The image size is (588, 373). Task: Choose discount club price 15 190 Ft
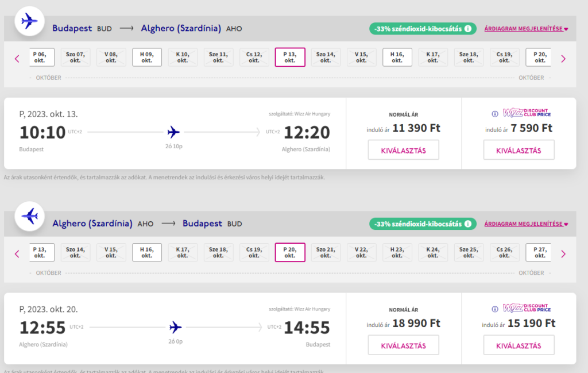point(519,345)
